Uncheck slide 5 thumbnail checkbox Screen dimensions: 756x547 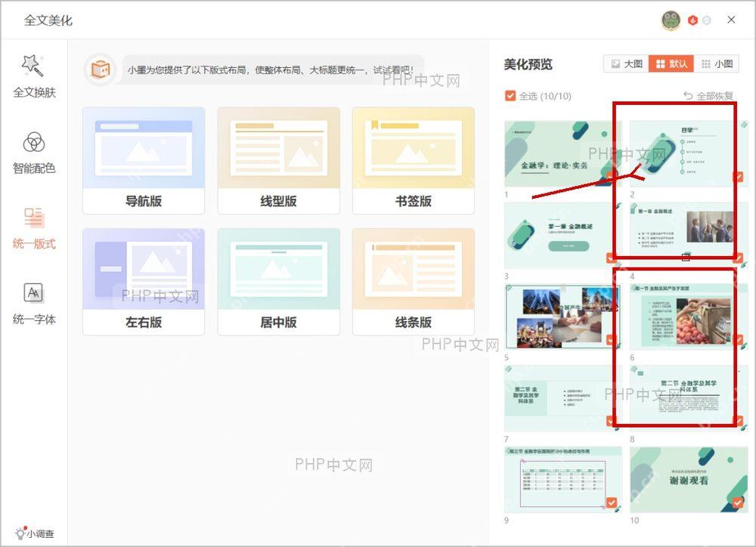tap(612, 339)
